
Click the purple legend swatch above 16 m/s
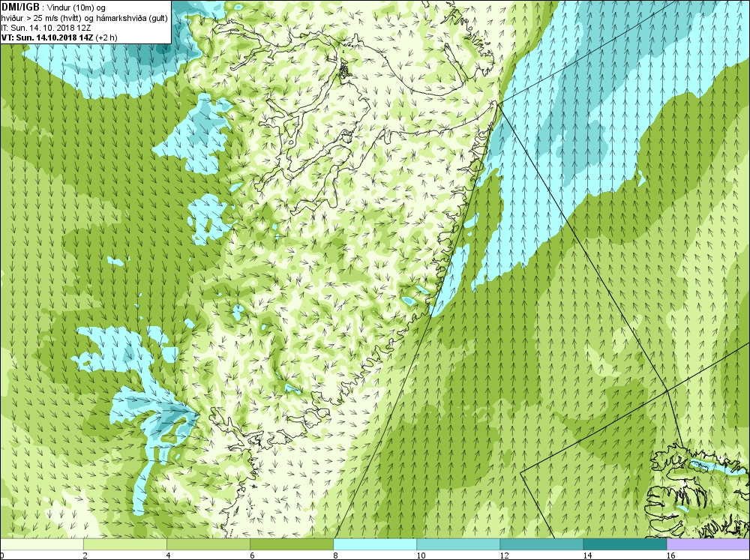709,544
